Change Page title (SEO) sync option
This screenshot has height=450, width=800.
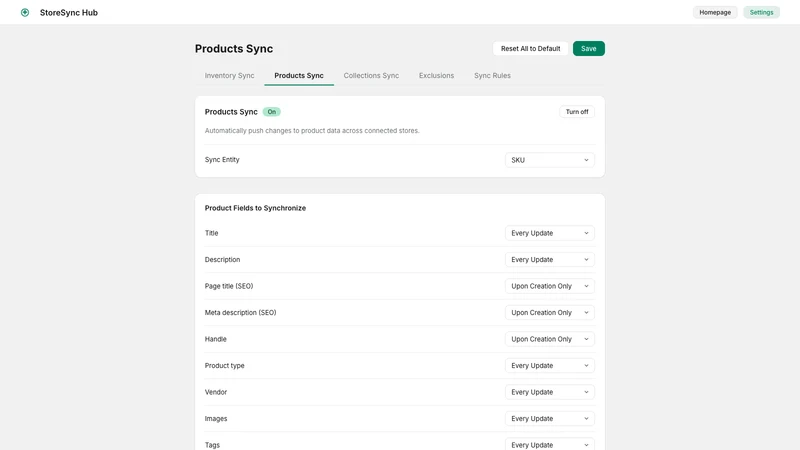[549, 286]
